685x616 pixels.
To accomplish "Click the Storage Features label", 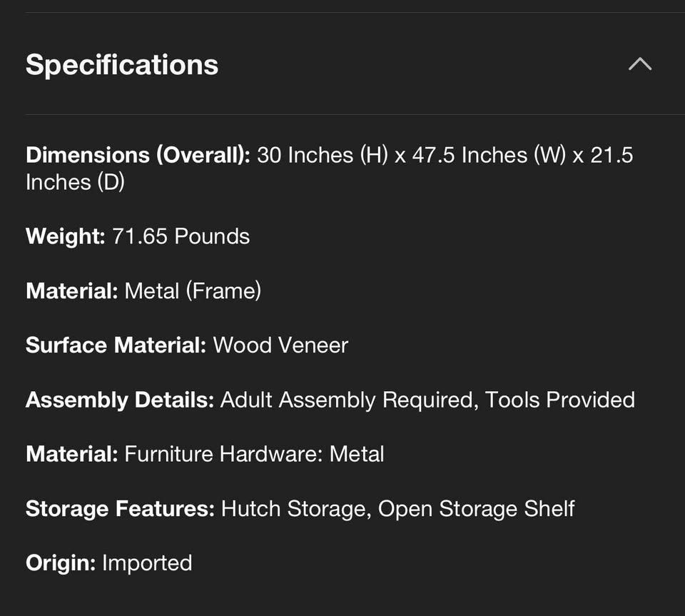I will (x=120, y=508).
